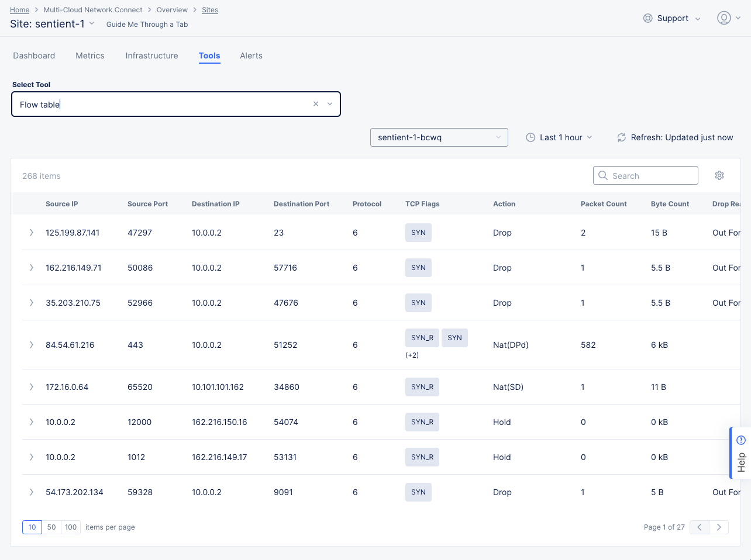Viewport: 751px width, 560px height.
Task: Switch to the Metrics tab
Action: click(89, 56)
